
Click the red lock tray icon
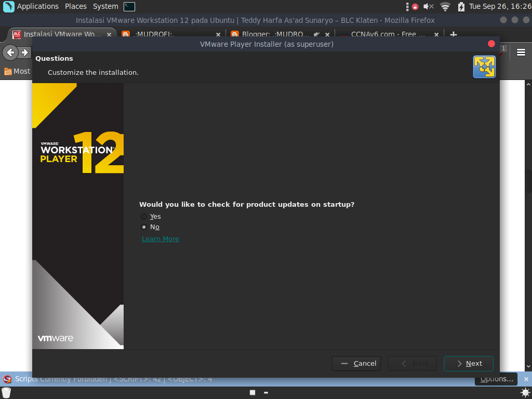pos(415,6)
